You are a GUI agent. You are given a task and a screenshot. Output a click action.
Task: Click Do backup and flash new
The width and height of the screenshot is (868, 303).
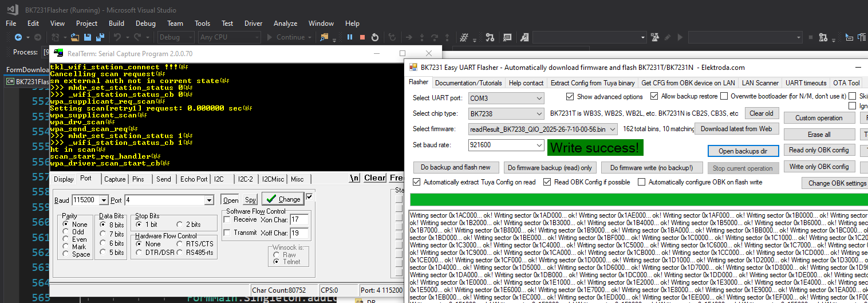point(456,167)
